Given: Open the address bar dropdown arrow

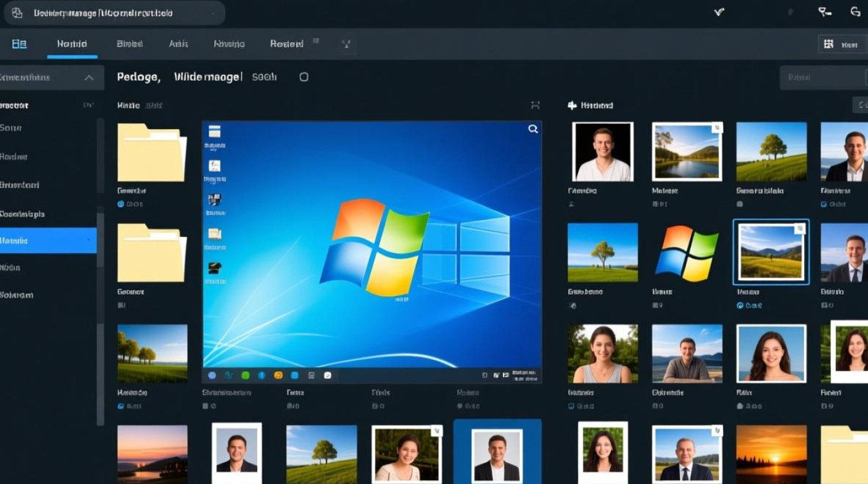Looking at the screenshot, I should 214,13.
